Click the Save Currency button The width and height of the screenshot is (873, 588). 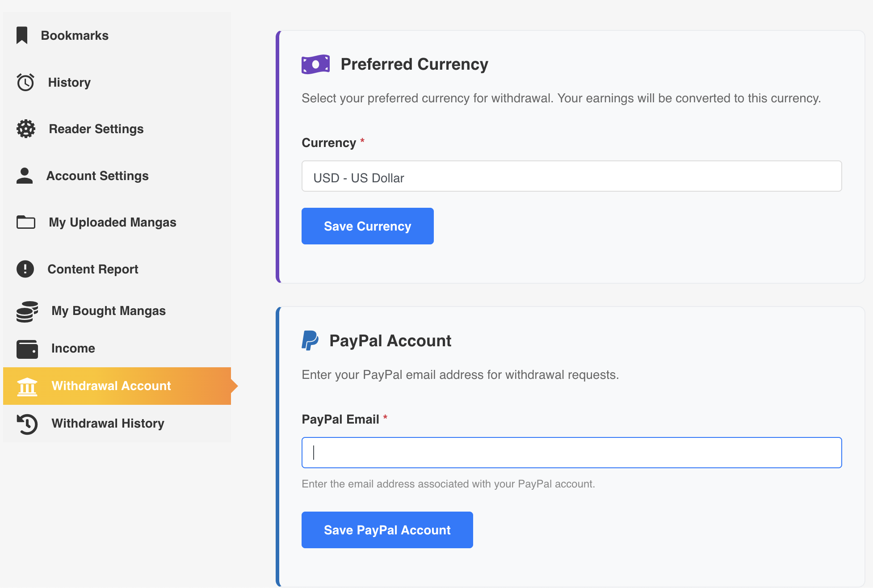367,226
